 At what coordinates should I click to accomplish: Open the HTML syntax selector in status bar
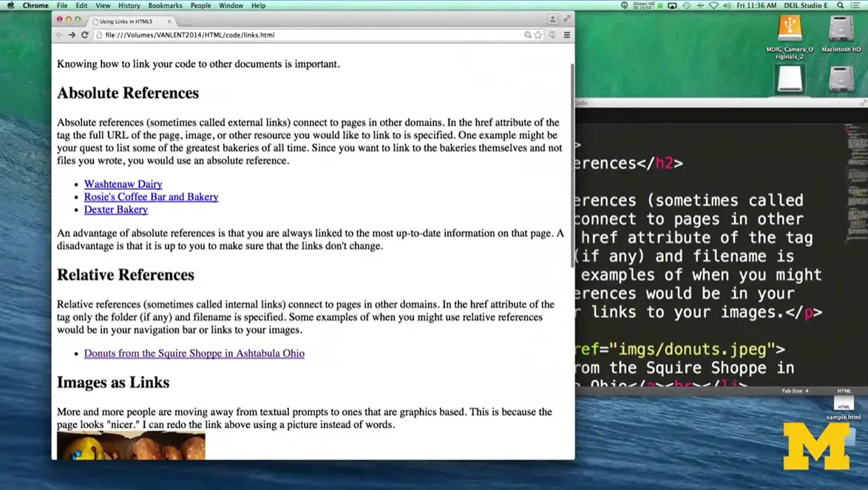[844, 391]
